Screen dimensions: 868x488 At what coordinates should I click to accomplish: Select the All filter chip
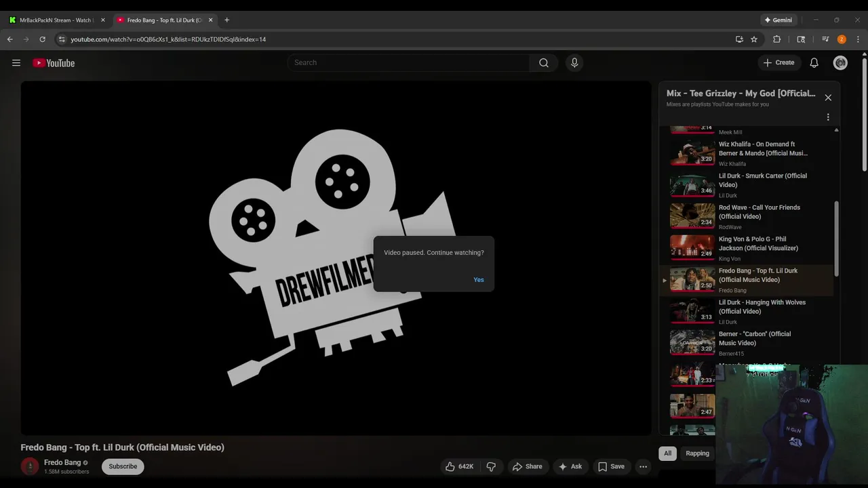pos(667,453)
